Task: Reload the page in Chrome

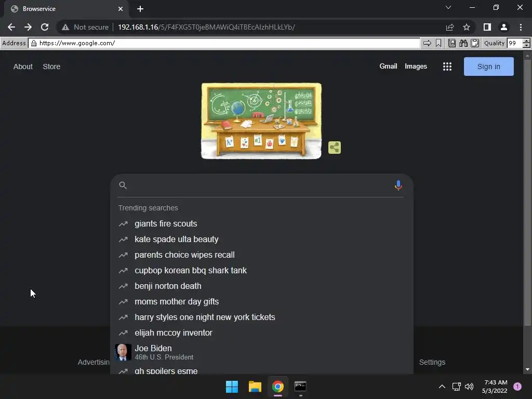Action: (x=45, y=27)
